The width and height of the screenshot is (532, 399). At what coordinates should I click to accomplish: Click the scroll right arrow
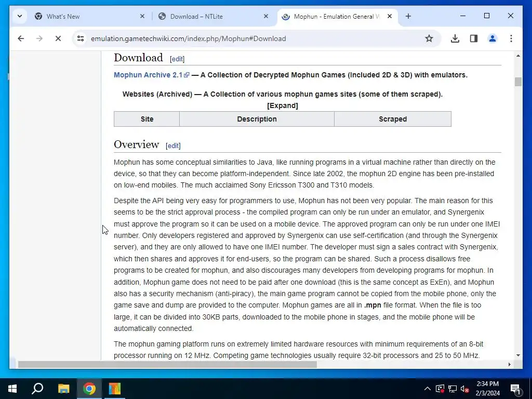510,364
